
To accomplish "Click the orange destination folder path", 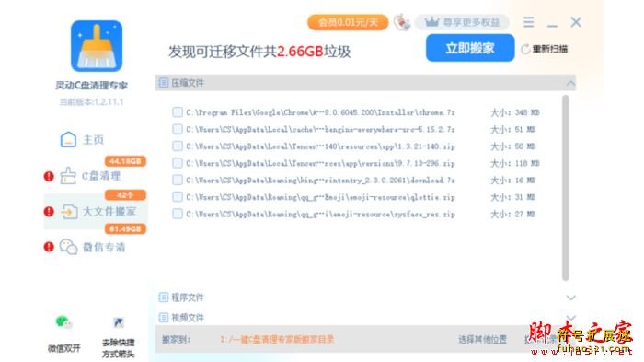I will 277,339.
